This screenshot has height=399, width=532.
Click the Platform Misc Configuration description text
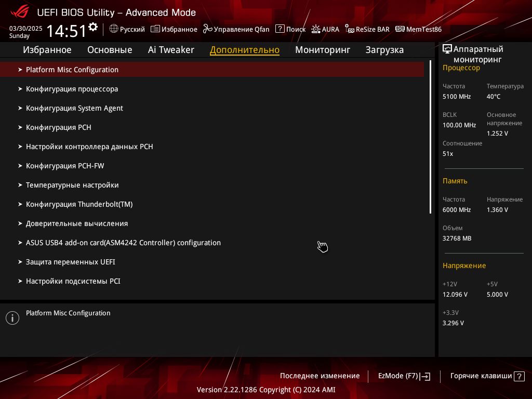coord(68,313)
